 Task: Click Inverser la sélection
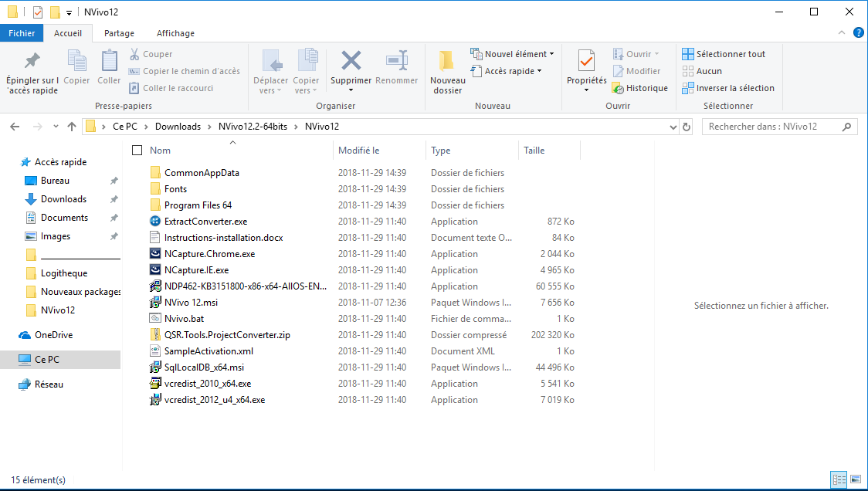coord(727,88)
